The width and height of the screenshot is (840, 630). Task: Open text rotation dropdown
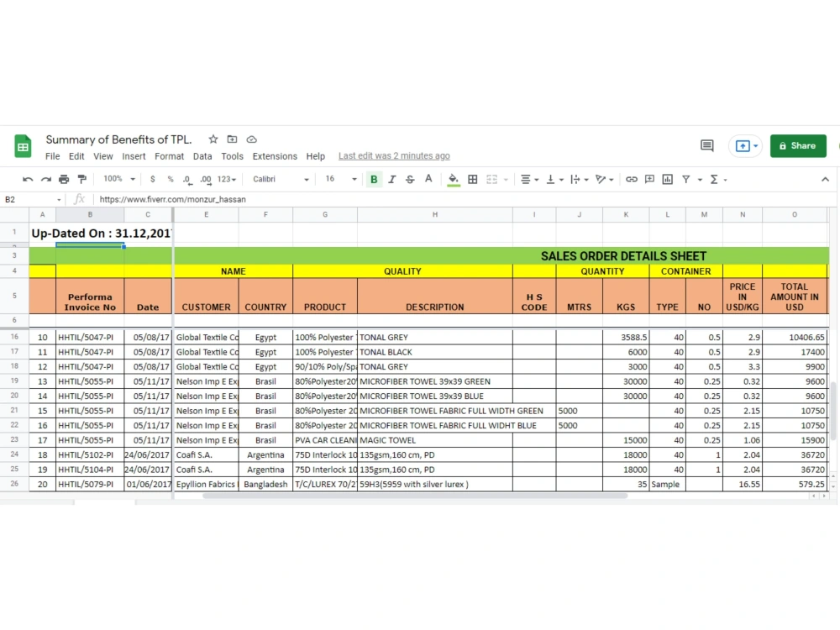(604, 180)
